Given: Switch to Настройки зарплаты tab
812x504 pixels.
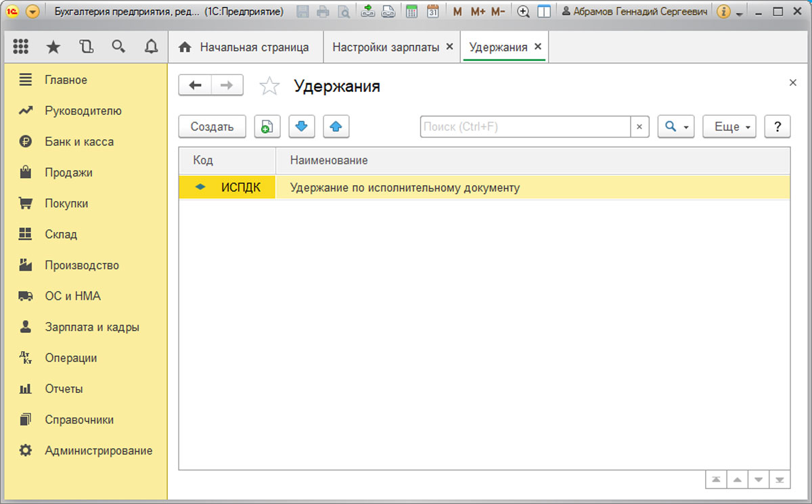Looking at the screenshot, I should pos(386,47).
